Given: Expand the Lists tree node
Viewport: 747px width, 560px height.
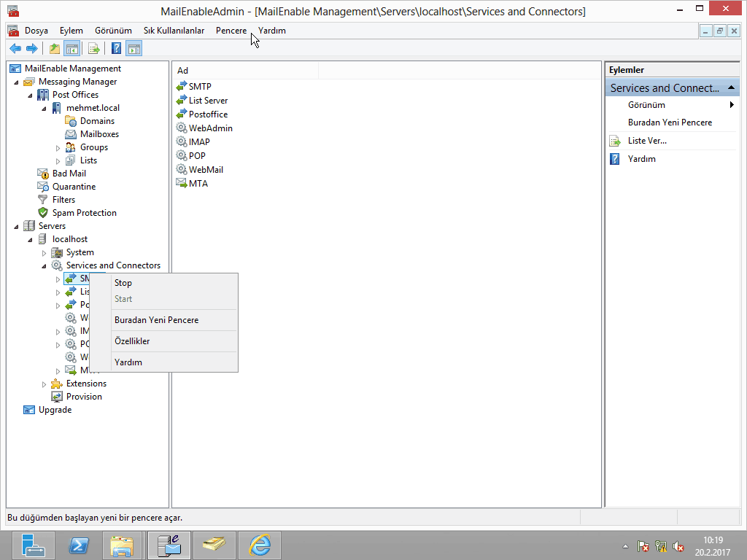Looking at the screenshot, I should click(x=58, y=161).
